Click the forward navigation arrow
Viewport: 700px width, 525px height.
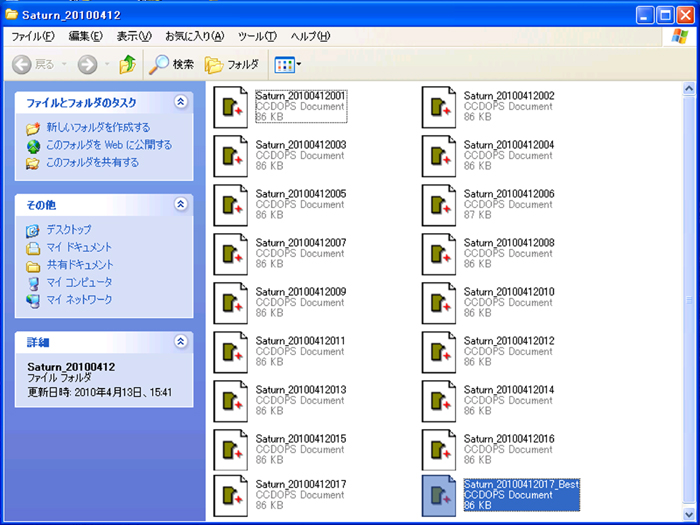(x=88, y=65)
